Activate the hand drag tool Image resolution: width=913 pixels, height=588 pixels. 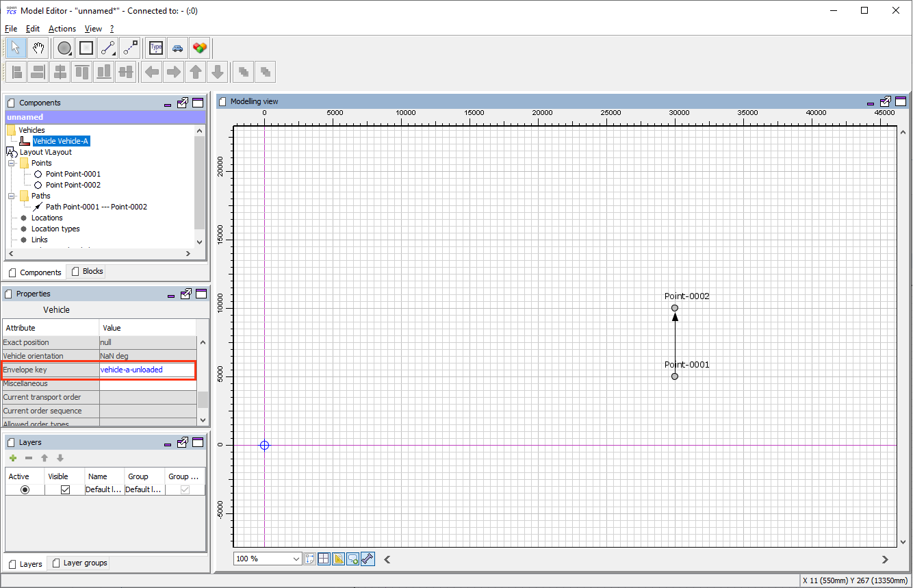[x=38, y=48]
